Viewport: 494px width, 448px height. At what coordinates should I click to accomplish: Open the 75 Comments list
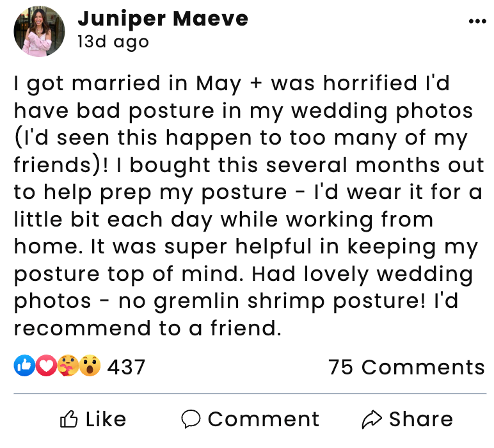pos(406,367)
